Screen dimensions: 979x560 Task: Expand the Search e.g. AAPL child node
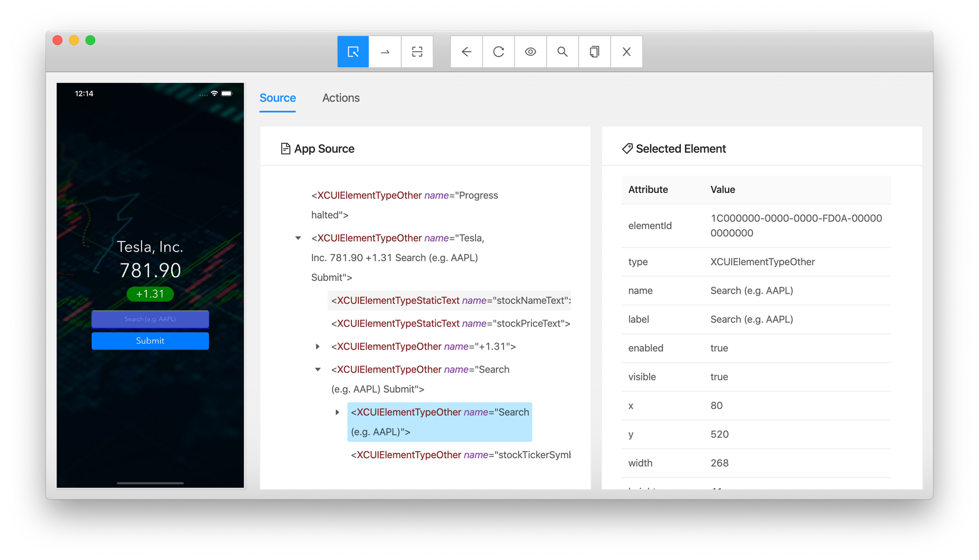338,411
